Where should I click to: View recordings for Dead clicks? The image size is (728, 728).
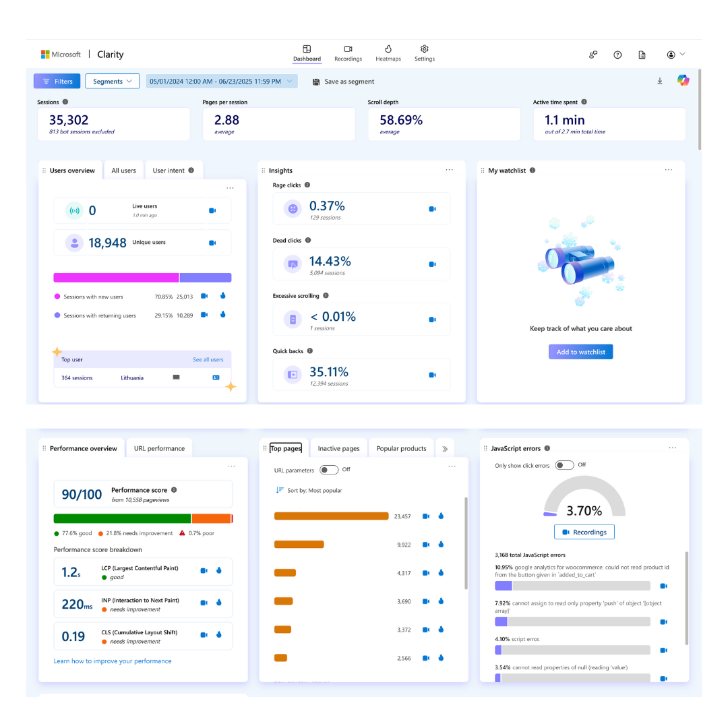433,264
